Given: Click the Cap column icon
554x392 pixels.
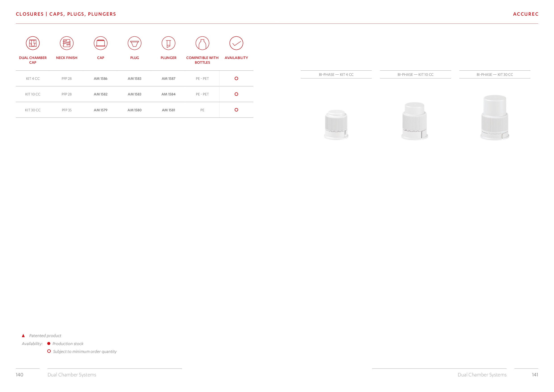Looking at the screenshot, I should 101,43.
